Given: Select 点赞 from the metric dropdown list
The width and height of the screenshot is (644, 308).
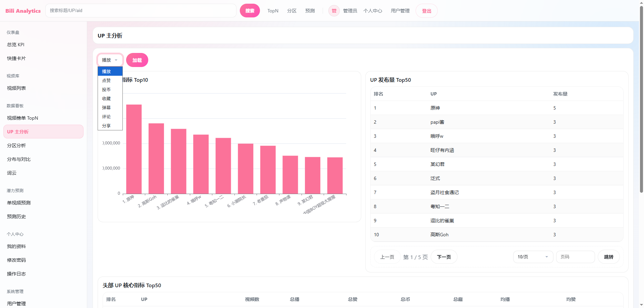Looking at the screenshot, I should tap(107, 80).
